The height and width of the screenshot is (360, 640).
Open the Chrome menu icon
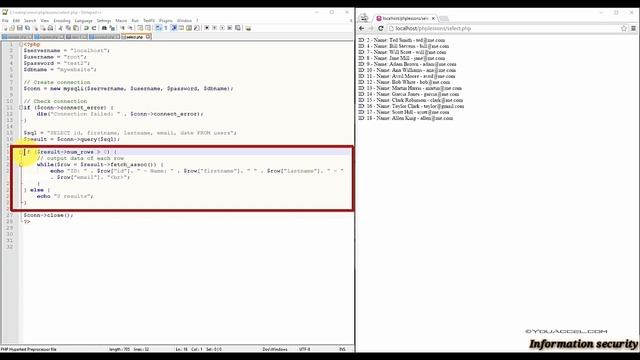pos(633,28)
